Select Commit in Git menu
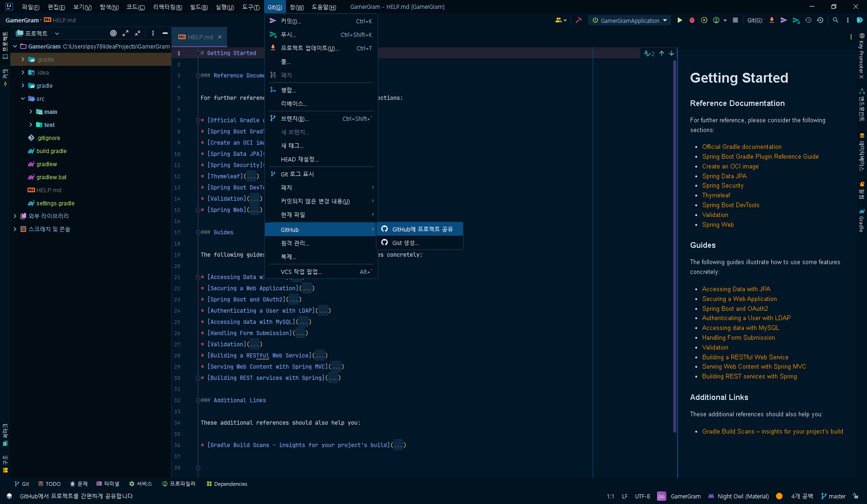The width and height of the screenshot is (867, 504). click(x=321, y=21)
